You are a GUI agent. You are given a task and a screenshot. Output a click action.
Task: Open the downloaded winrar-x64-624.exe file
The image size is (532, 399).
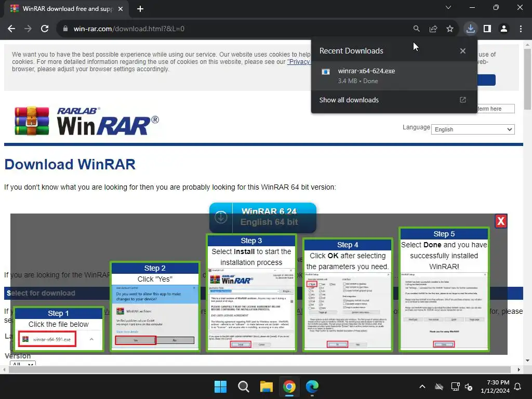(x=394, y=76)
